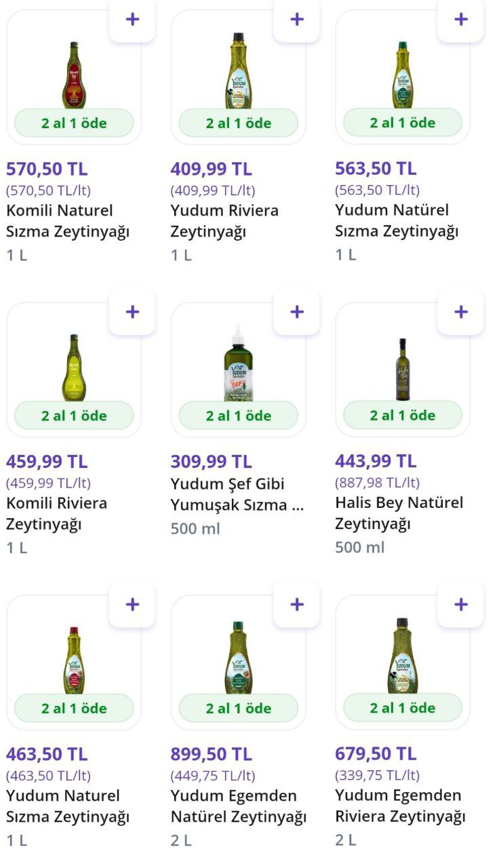Add Halis Bey Natürel Zeytinyağı to cart
Viewport: 499px width, 868px height.
pyautogui.click(x=461, y=312)
